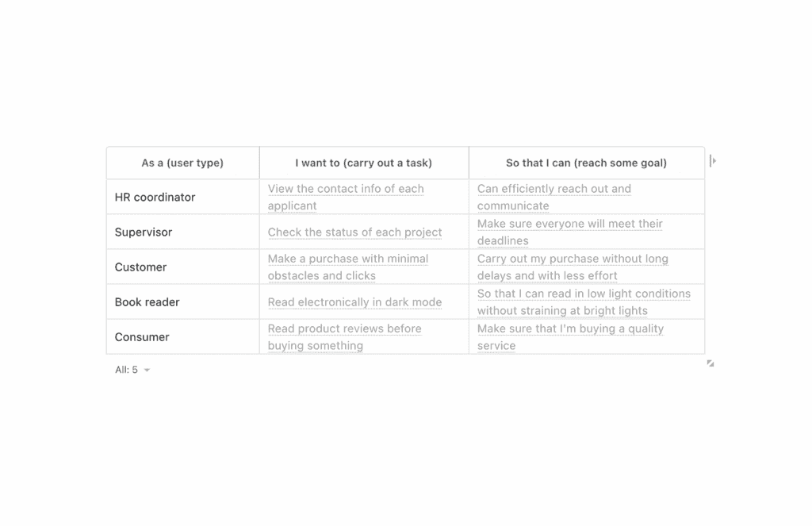Screen dimensions: 812x526
Task: Click "Make sure everyone will meet their deadlines" text
Action: (x=569, y=225)
